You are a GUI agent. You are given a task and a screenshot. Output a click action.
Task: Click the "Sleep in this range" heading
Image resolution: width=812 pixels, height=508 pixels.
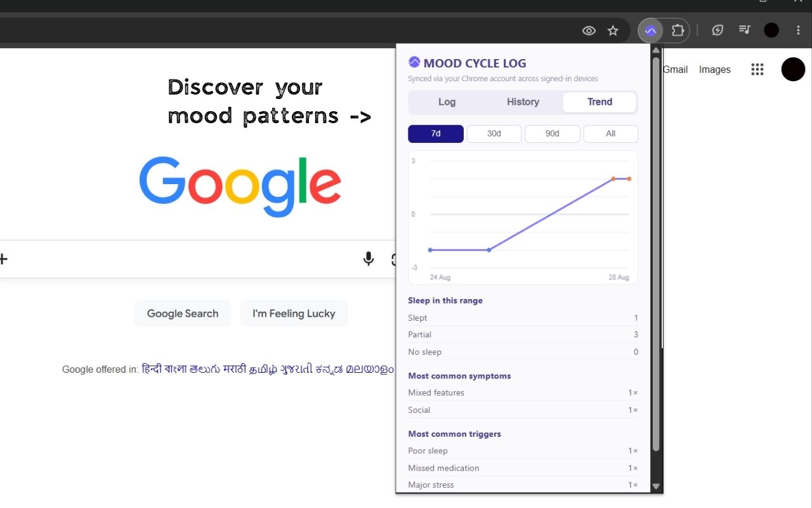click(445, 300)
